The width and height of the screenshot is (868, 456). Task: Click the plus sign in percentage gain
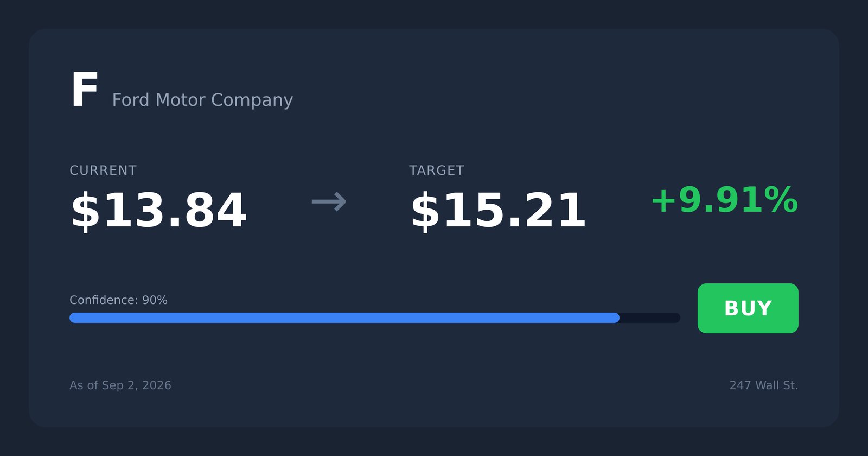point(663,200)
